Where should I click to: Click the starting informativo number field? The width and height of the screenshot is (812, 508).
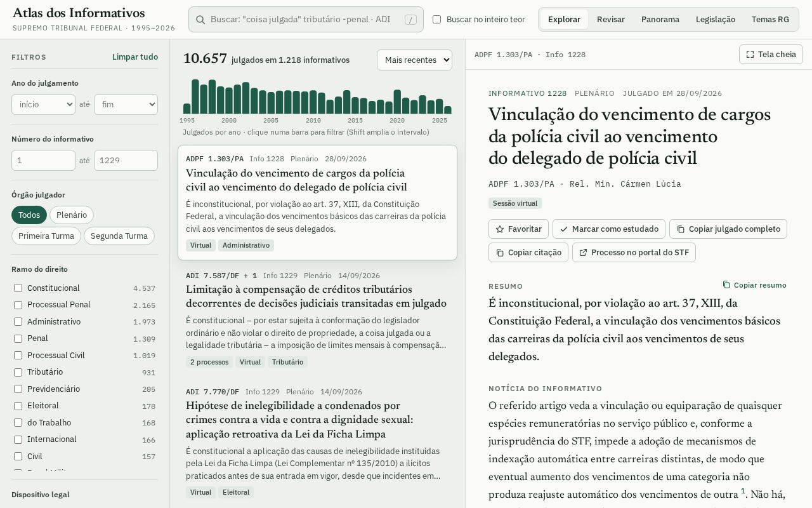click(x=43, y=160)
